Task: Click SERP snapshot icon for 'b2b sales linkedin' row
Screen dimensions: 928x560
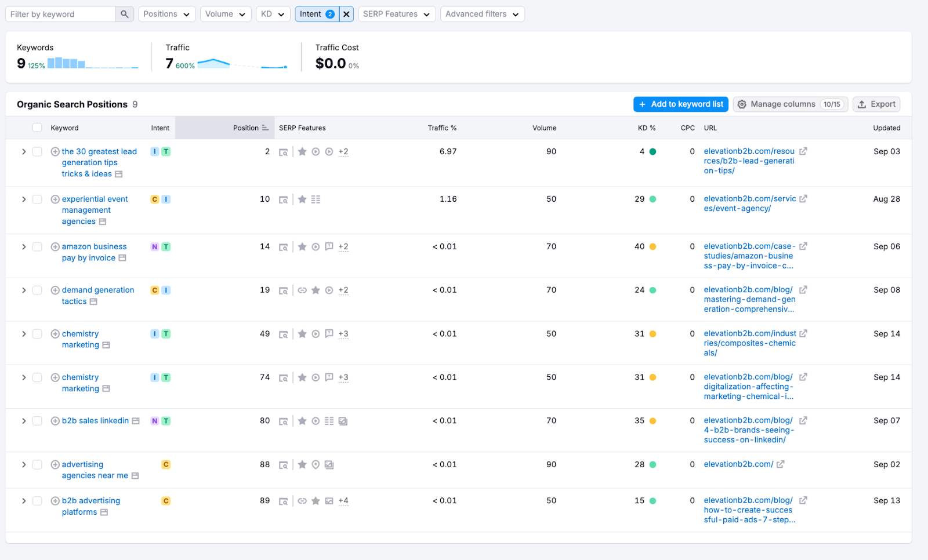Action: point(283,421)
